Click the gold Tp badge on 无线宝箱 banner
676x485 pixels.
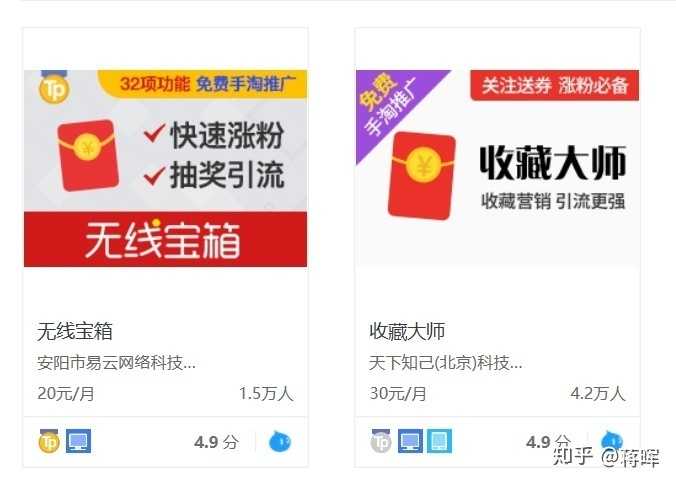pyautogui.click(x=54, y=88)
